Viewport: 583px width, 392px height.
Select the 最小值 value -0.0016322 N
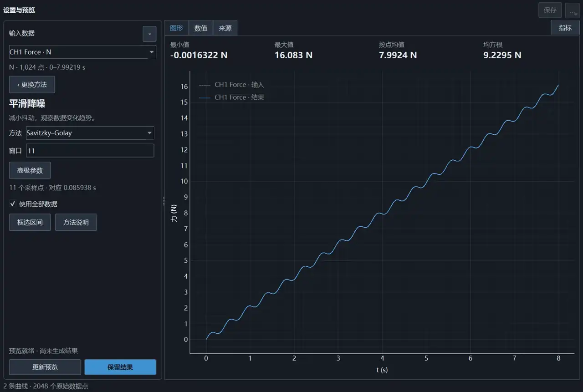pos(199,55)
